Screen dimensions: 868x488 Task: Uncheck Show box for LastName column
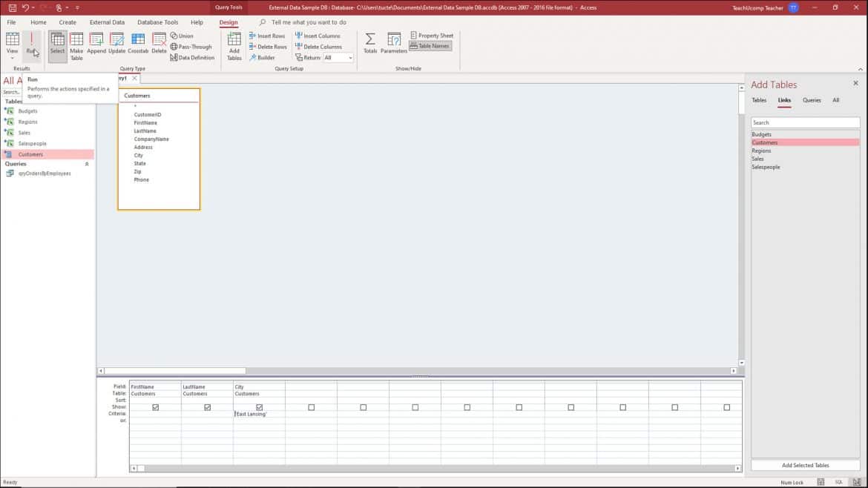pos(207,407)
